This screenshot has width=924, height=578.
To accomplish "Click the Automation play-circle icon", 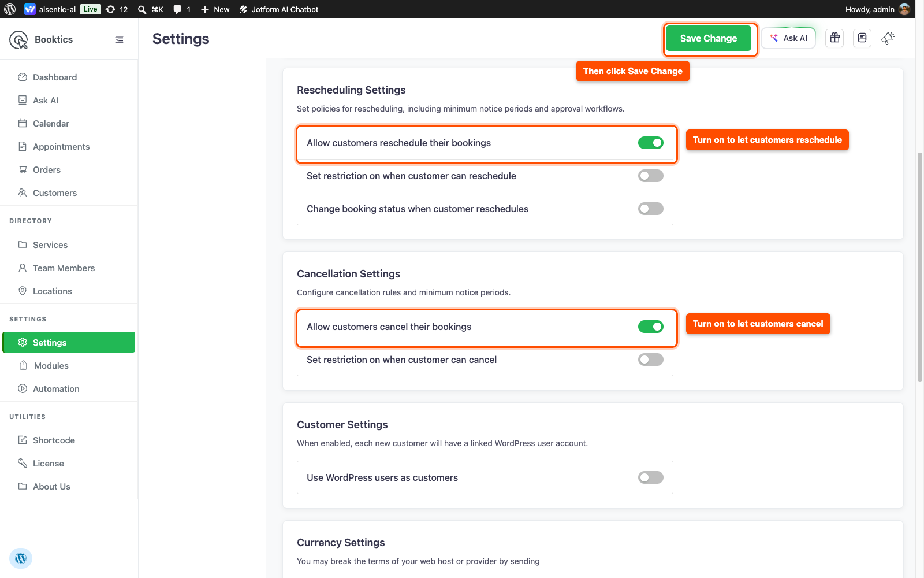I will click(x=23, y=389).
